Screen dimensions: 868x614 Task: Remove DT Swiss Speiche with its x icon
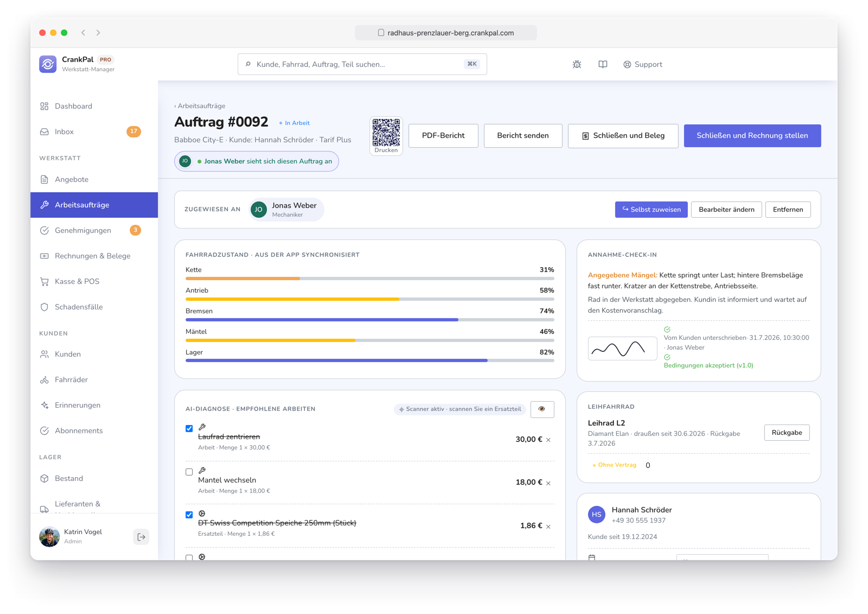pyautogui.click(x=548, y=526)
